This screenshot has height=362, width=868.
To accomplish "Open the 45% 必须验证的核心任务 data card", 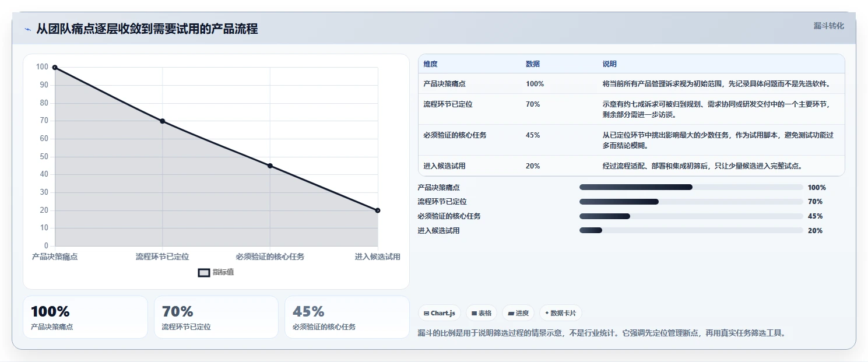I will click(x=347, y=317).
